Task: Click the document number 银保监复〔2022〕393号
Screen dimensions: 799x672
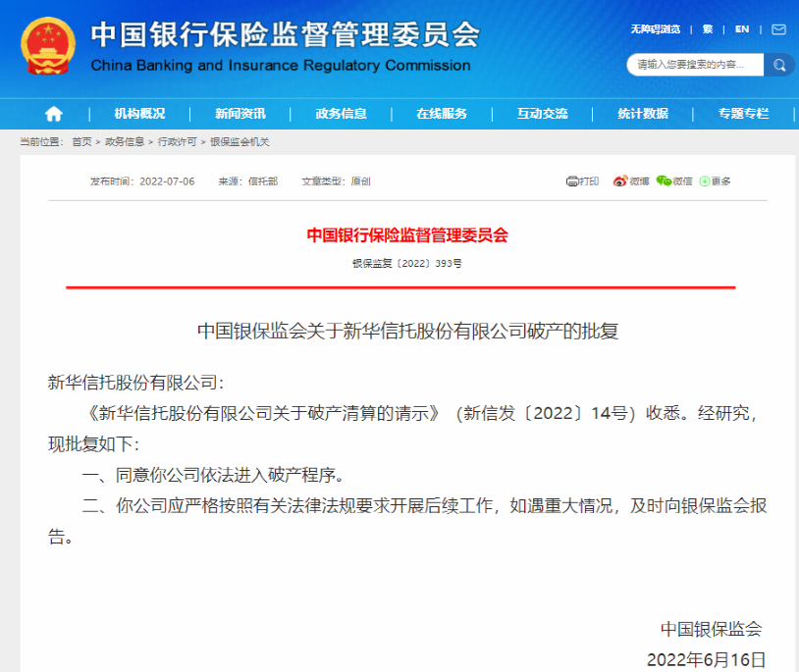Action: click(x=407, y=263)
